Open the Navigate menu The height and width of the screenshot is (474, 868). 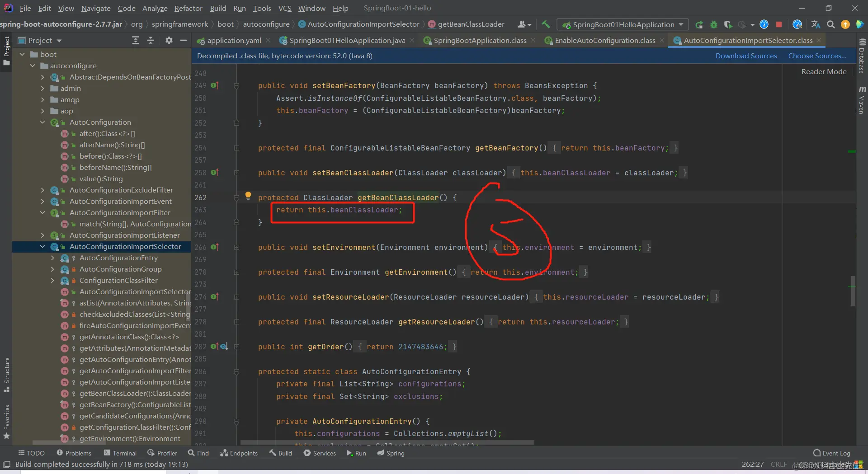tap(96, 8)
